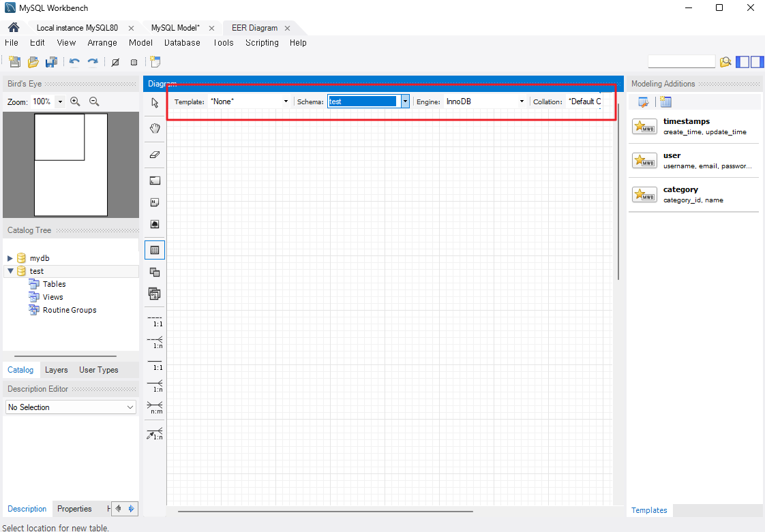Switch to the User Types tab
The image size is (765, 532).
click(99, 370)
